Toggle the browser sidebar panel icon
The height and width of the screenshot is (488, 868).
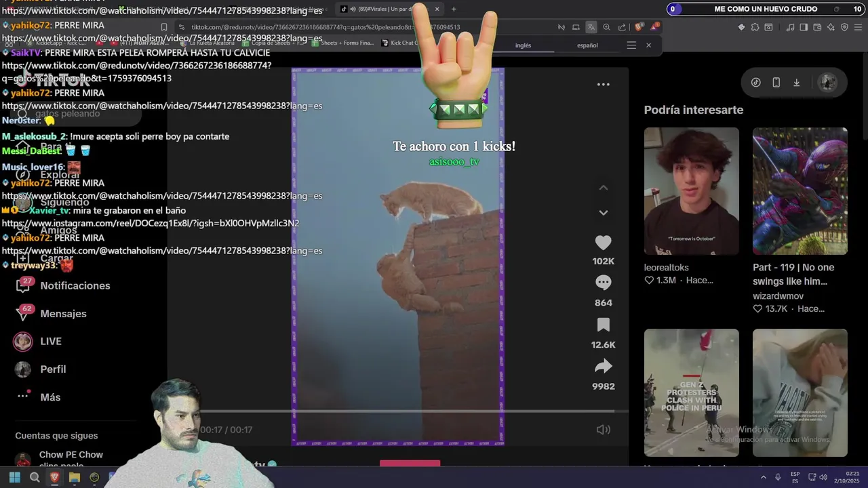pos(804,27)
